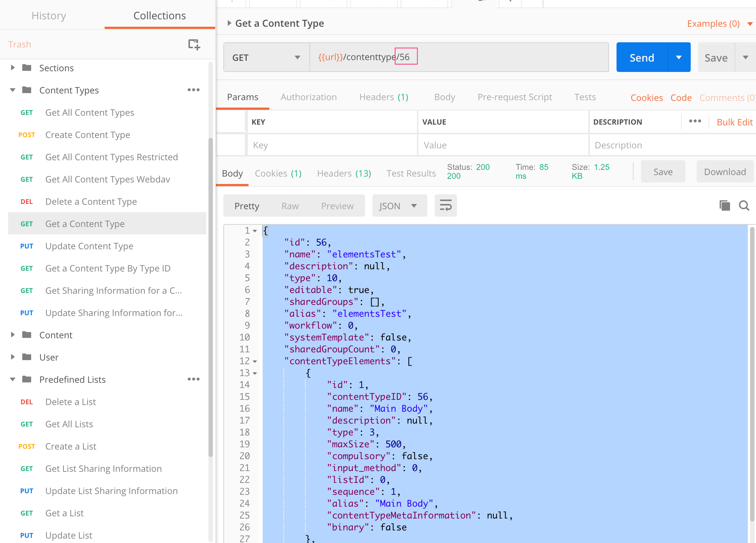Open search in response body
Viewport: 756px width, 543px height.
click(744, 205)
